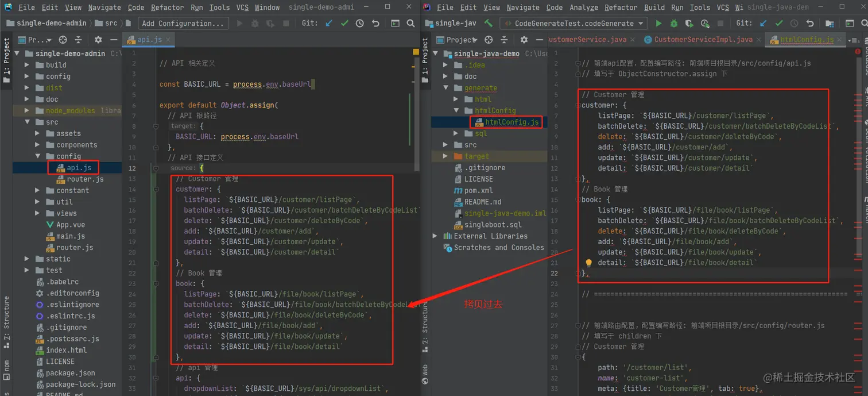
Task: Select singleboot.sql in right tree
Action: [x=493, y=225]
